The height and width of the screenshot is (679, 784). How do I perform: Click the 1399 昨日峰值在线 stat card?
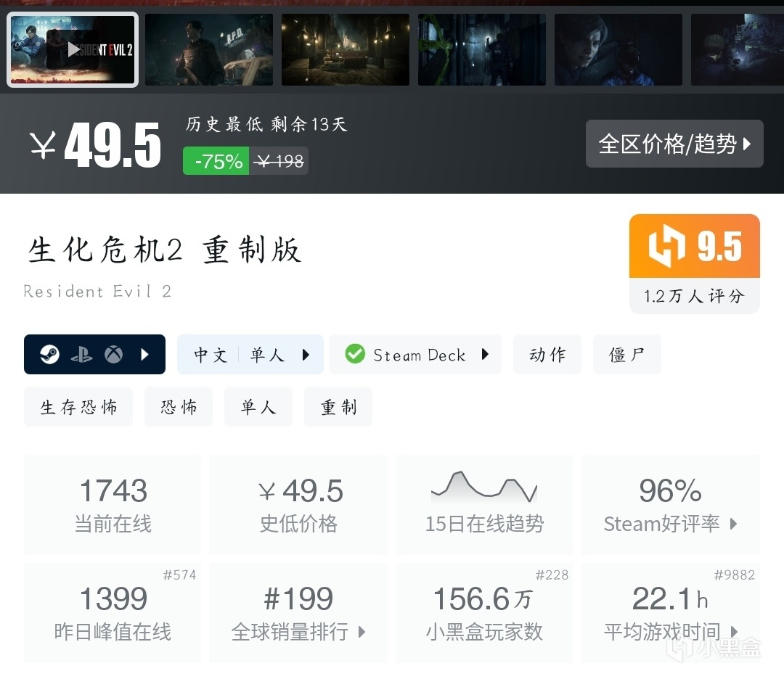(113, 613)
